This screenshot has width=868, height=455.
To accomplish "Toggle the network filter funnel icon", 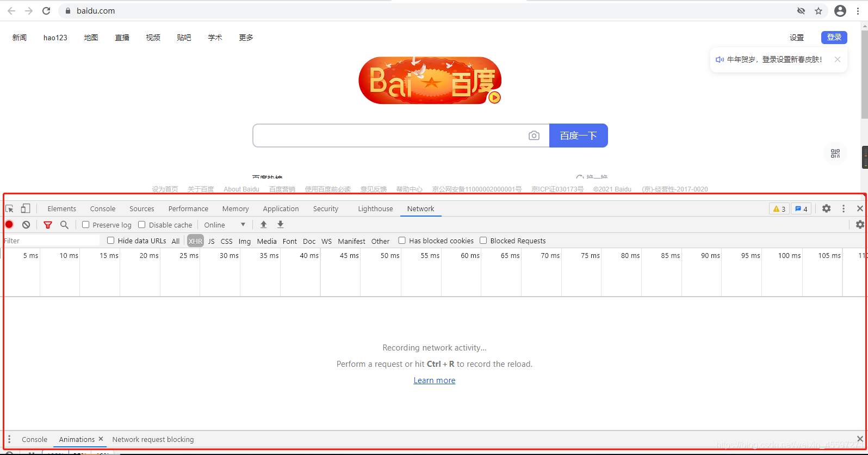I will (48, 225).
